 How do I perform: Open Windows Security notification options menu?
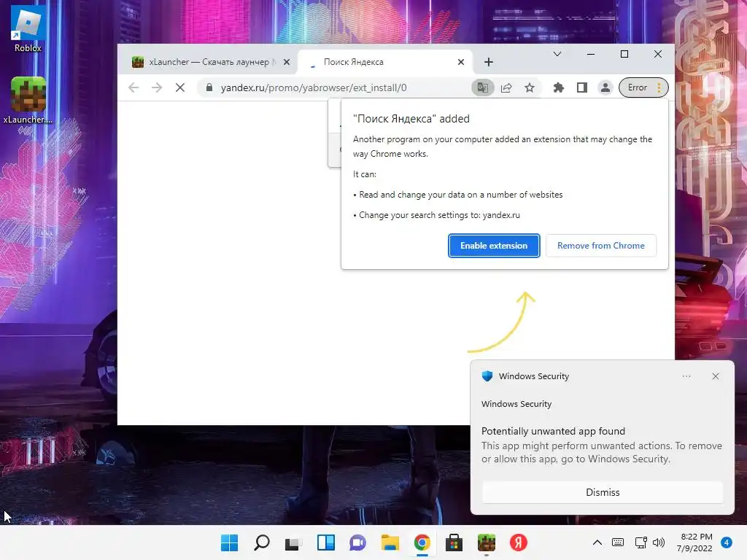(686, 376)
